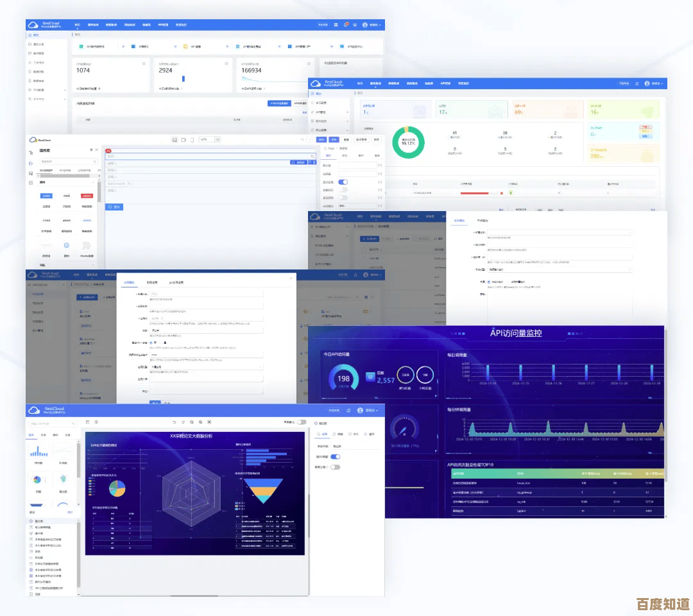Switch to API管理 in the topmost navigation bar
The width and height of the screenshot is (693, 616).
point(163,25)
